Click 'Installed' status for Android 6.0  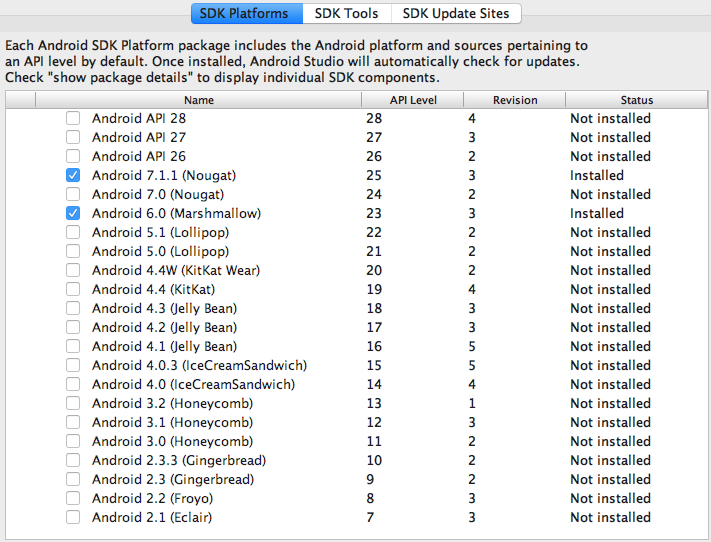pos(597,214)
